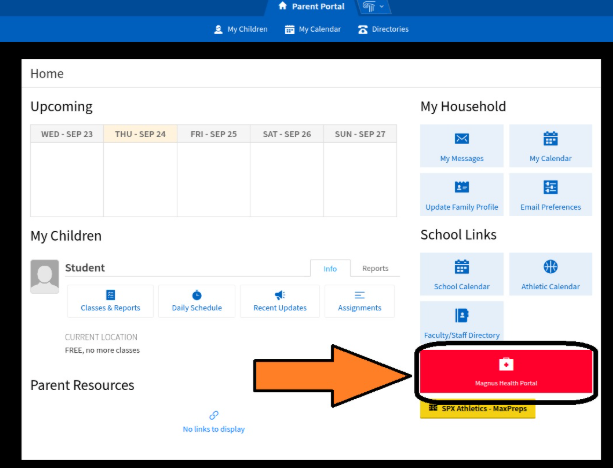Open the Update Family Profile link
Viewport: 613px width, 468px height.
[x=462, y=207]
